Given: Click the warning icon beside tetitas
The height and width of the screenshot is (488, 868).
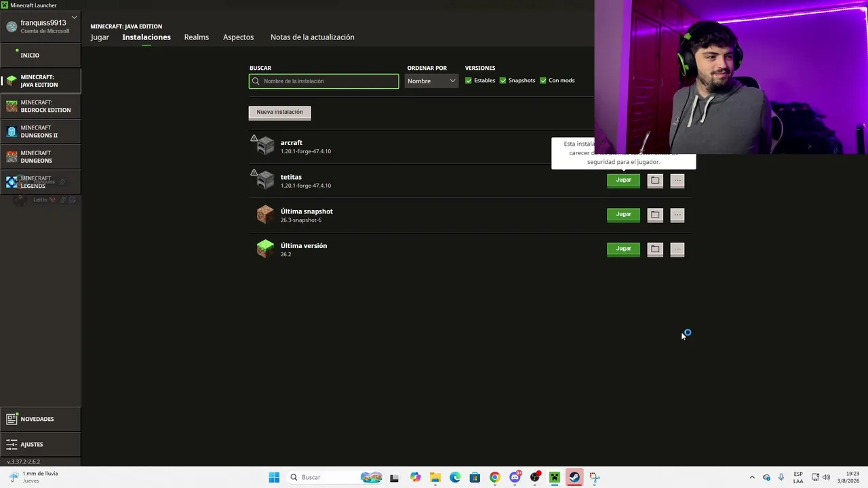Looking at the screenshot, I should tap(254, 172).
